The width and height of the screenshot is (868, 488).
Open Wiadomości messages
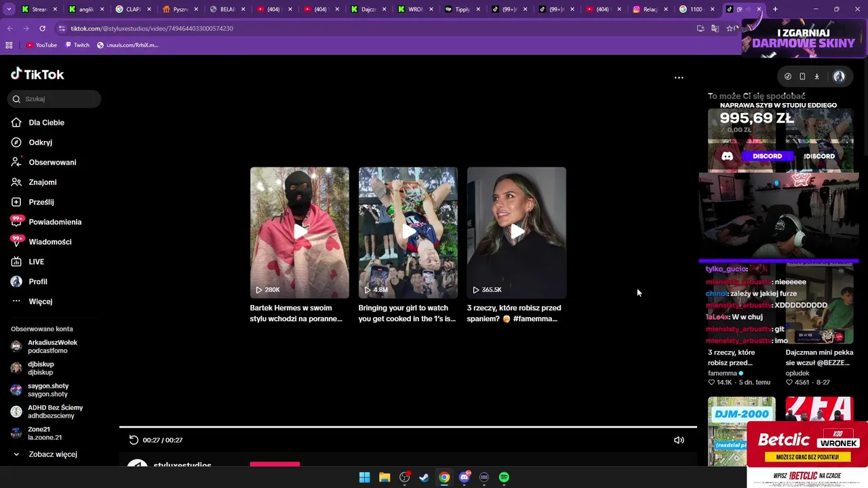point(50,242)
